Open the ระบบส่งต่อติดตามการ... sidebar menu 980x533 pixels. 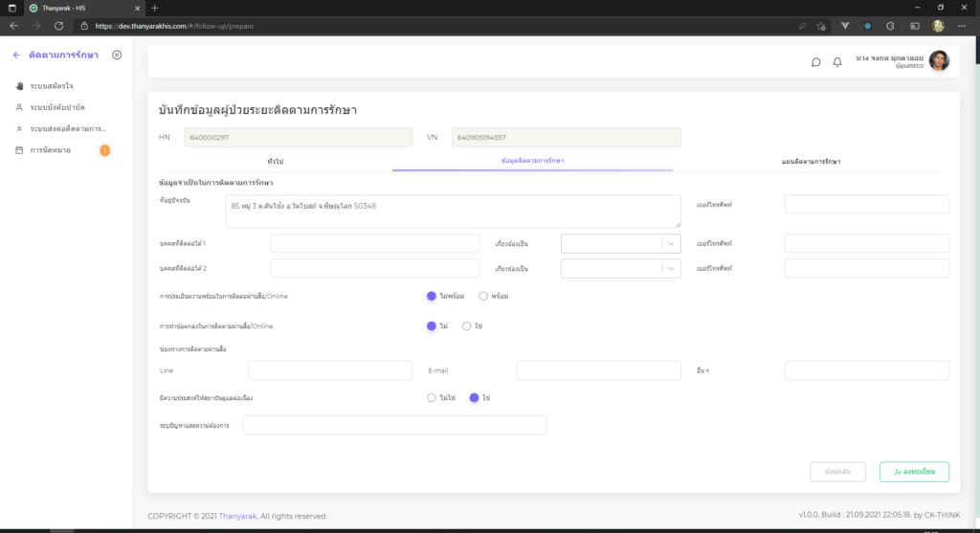[67, 128]
